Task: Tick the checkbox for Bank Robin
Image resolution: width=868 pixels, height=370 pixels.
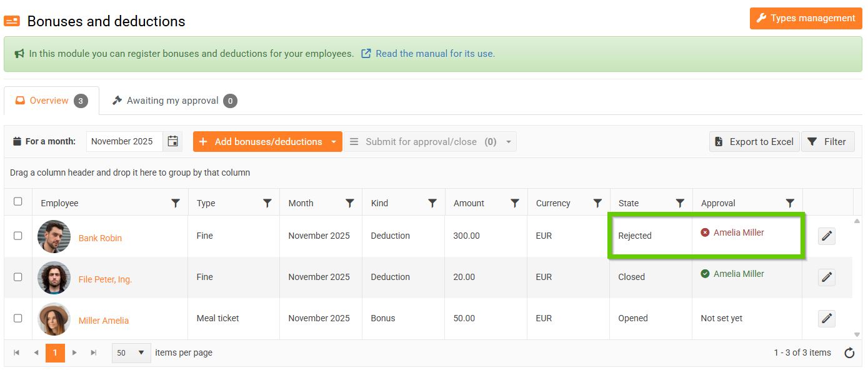Action: [18, 236]
